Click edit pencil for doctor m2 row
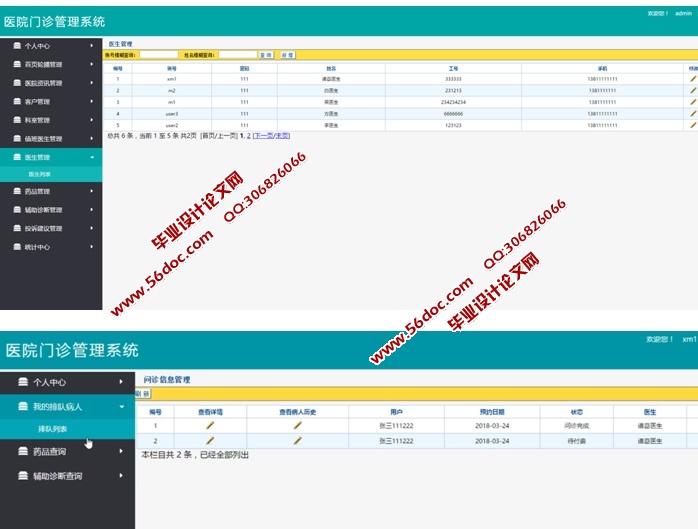Viewport: 698px width, 529px height. (693, 90)
